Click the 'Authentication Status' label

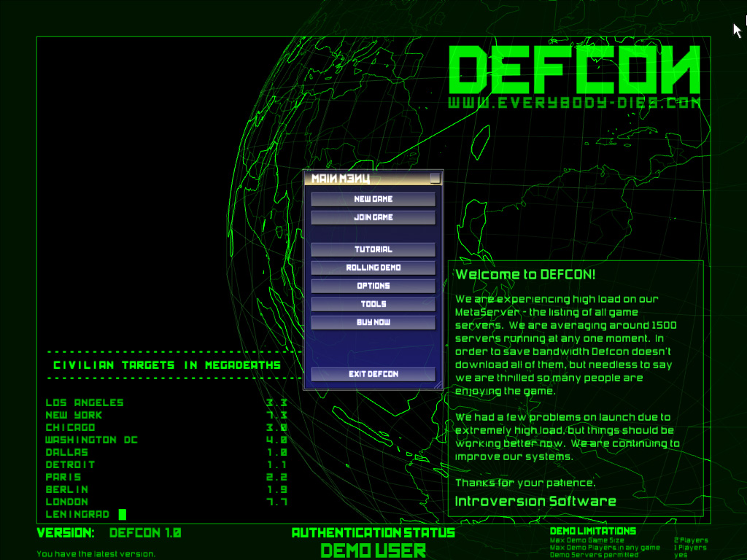pos(373,533)
